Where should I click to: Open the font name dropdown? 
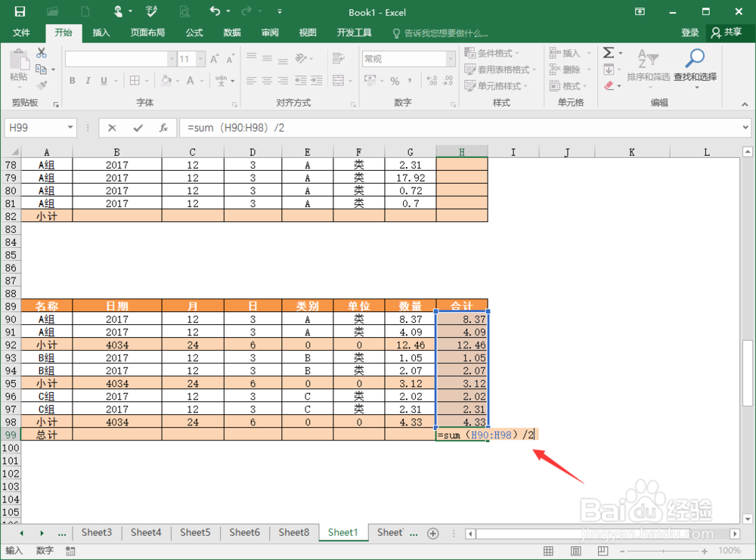tap(172, 59)
